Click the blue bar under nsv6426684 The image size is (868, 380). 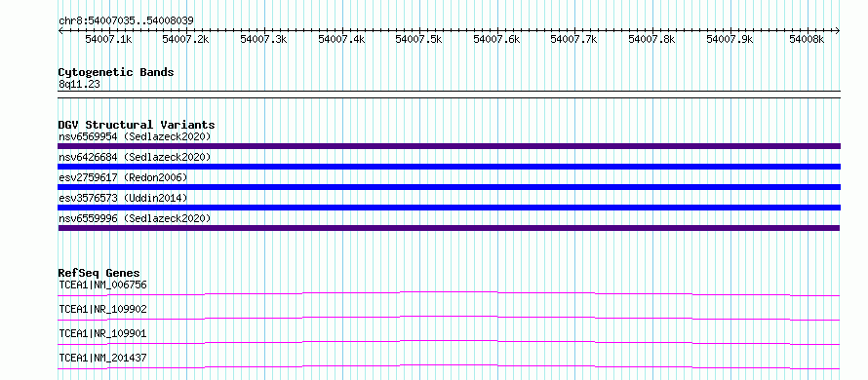[449, 167]
